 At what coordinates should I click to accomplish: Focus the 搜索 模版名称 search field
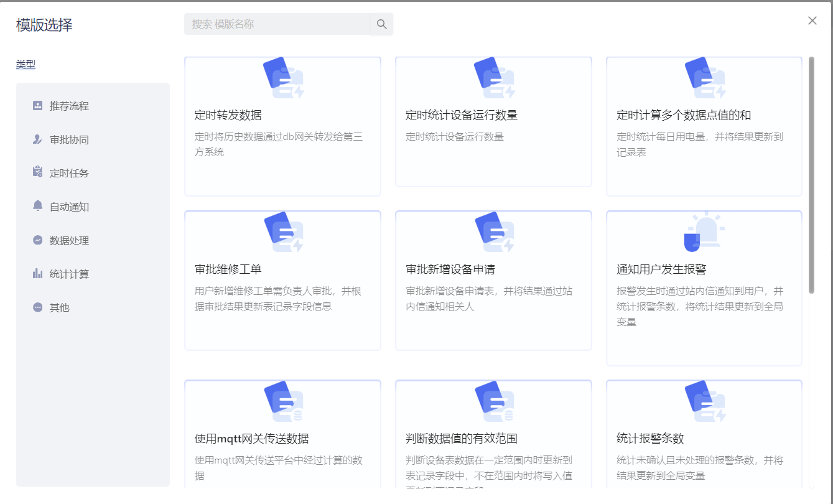coord(277,24)
